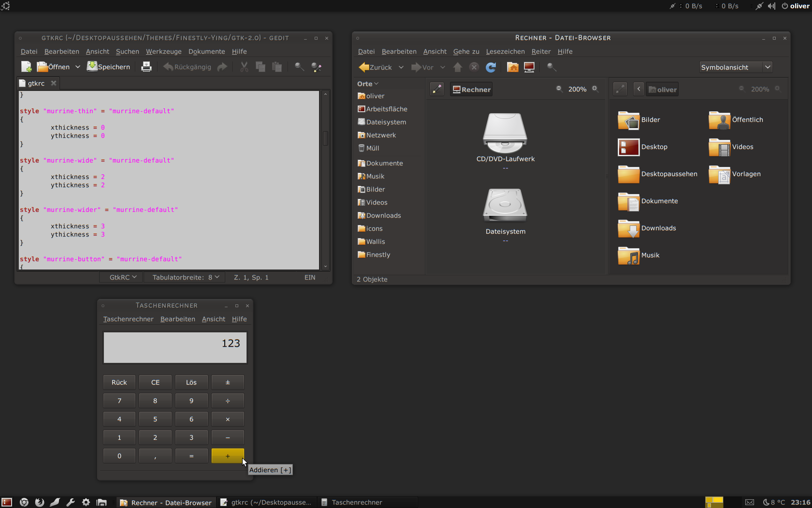Open the Lesezeichen menu

(x=505, y=51)
